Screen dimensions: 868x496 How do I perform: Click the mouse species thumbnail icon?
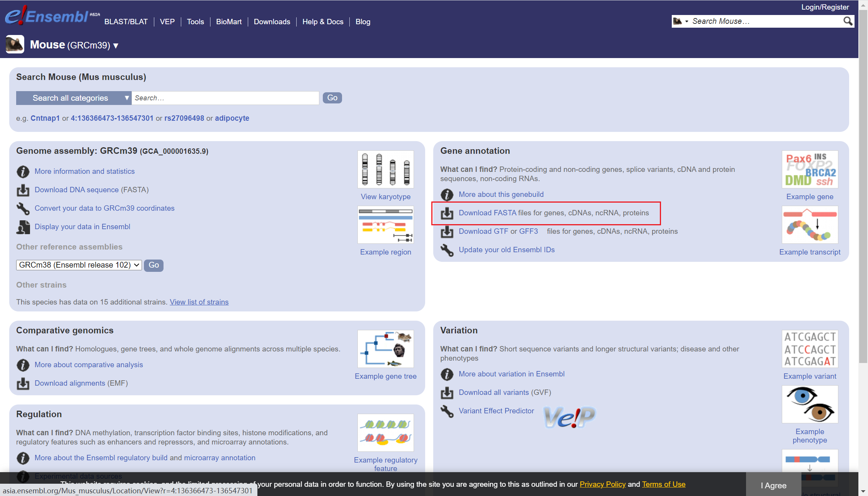tap(15, 44)
